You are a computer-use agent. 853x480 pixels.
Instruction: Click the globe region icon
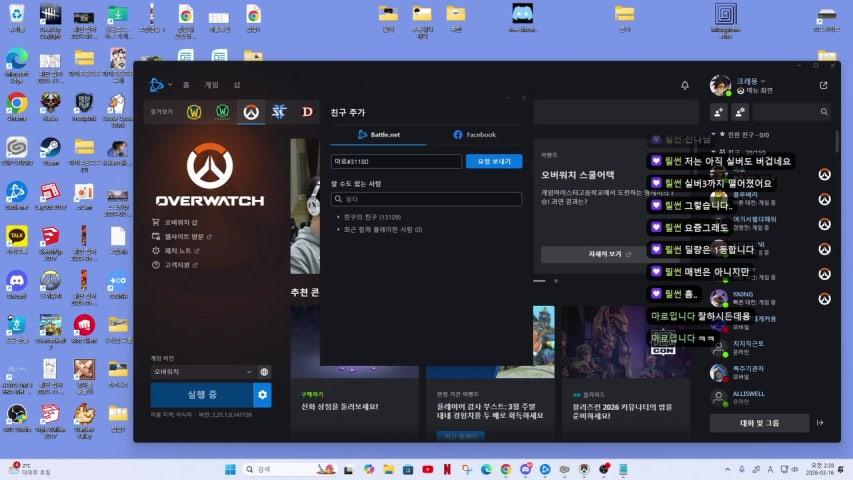[264, 372]
